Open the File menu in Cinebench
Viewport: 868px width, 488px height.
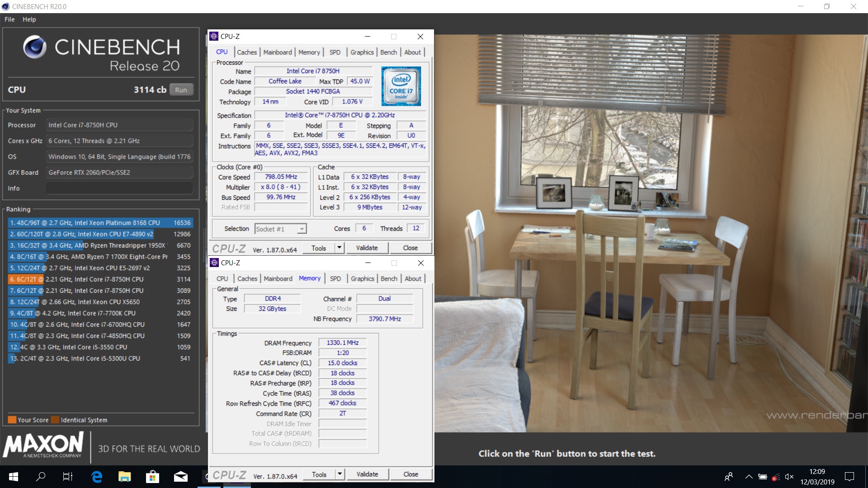(x=9, y=19)
